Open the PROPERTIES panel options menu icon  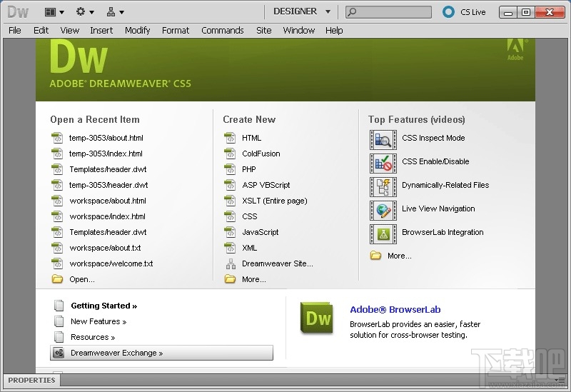point(561,380)
